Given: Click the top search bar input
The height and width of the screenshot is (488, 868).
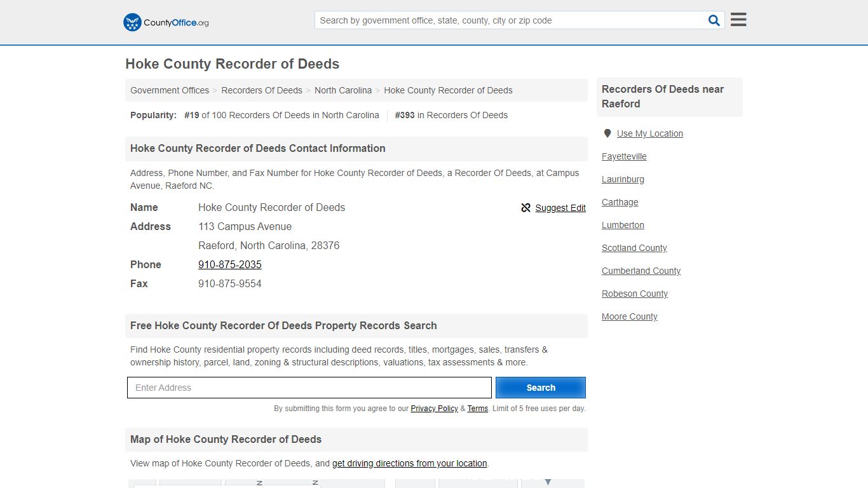Looking at the screenshot, I should coord(508,20).
